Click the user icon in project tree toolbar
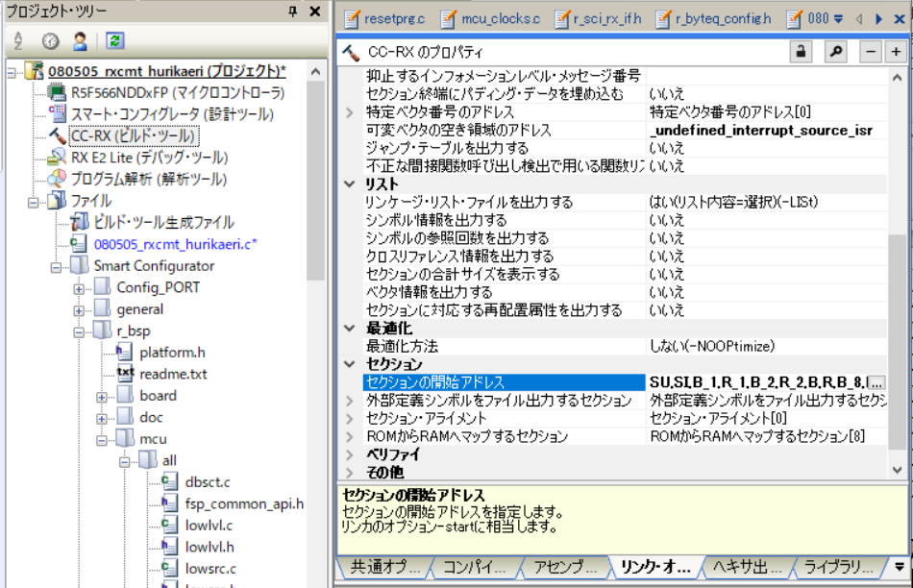The height and width of the screenshot is (588, 913). click(x=80, y=40)
